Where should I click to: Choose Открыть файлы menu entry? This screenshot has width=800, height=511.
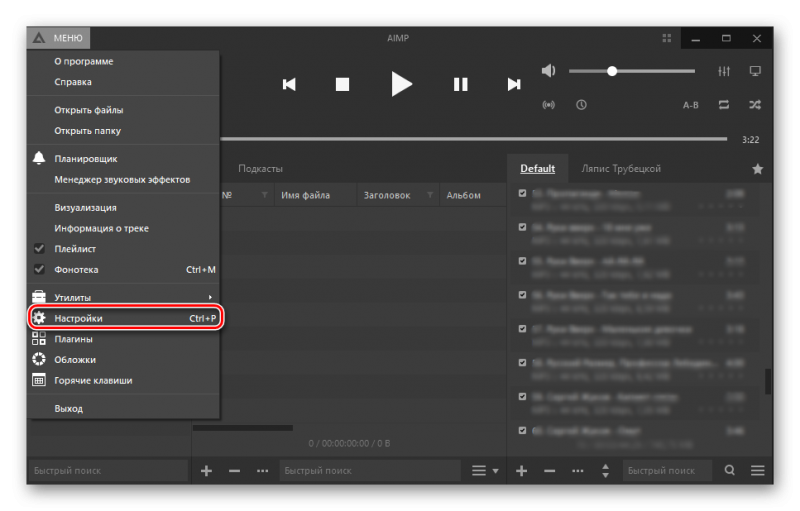123,110
